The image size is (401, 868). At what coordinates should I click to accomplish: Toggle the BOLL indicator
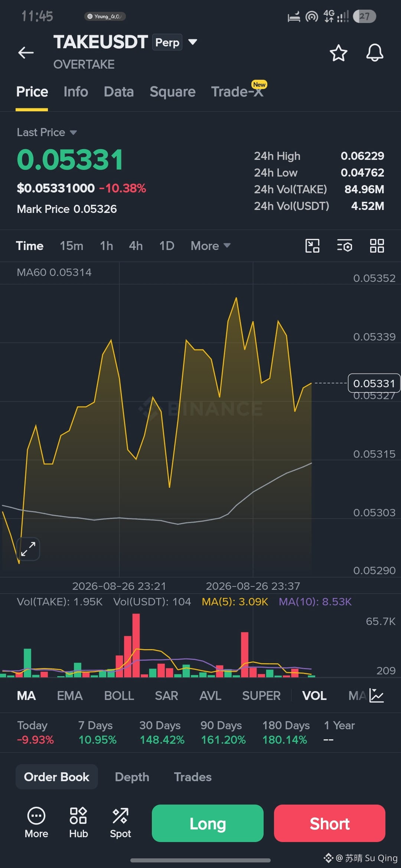(119, 696)
